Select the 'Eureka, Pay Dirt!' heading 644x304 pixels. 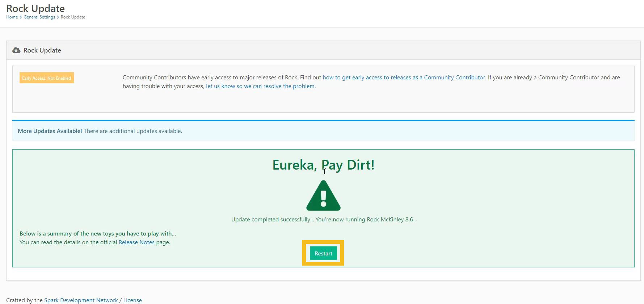(x=323, y=165)
